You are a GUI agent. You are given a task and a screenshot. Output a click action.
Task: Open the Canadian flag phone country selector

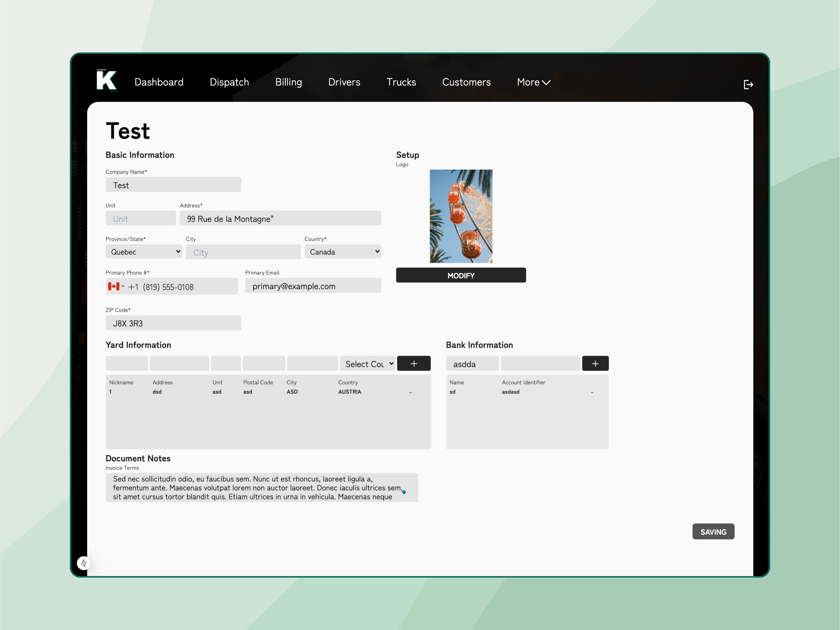pyautogui.click(x=116, y=287)
